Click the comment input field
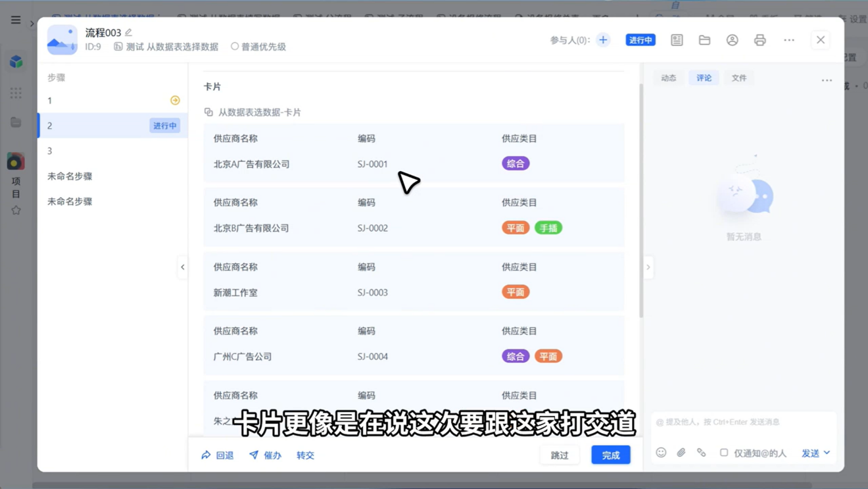This screenshot has width=868, height=489. 744,422
